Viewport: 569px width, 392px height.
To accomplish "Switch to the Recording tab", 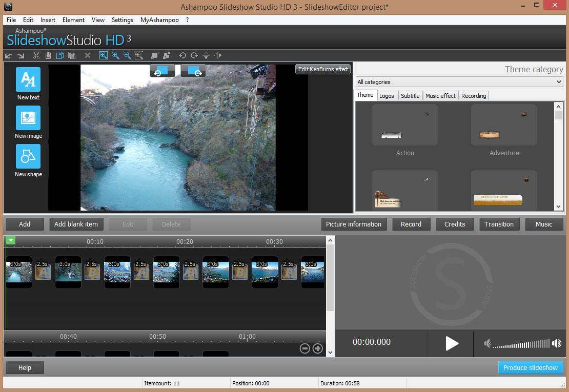I will (474, 96).
